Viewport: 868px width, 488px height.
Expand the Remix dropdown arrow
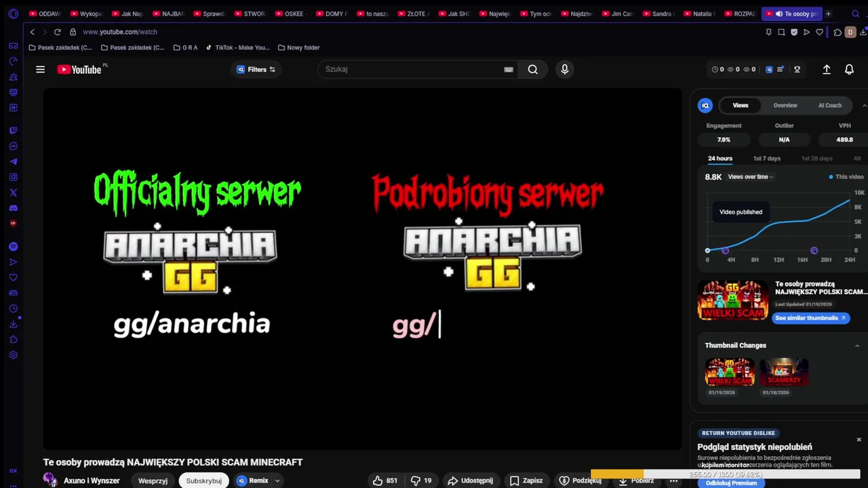[x=277, y=481]
